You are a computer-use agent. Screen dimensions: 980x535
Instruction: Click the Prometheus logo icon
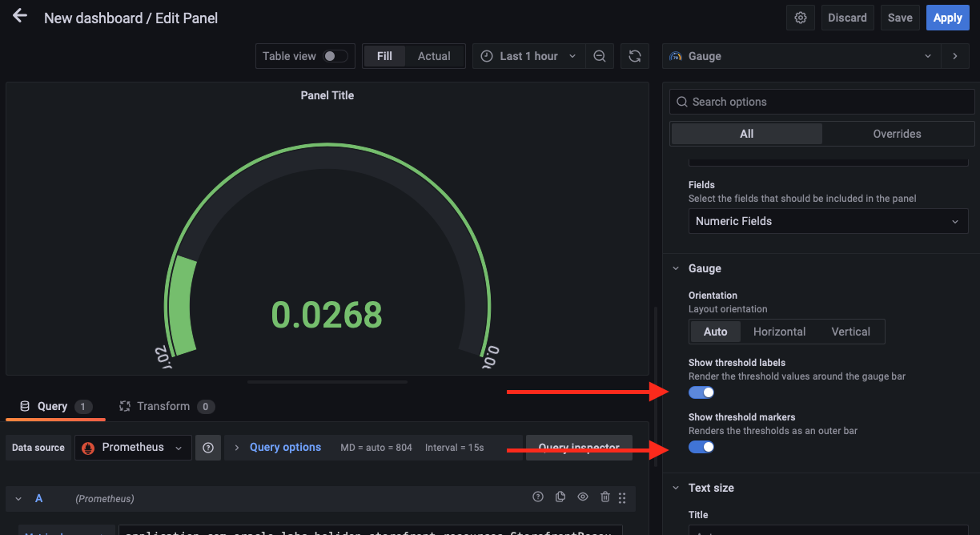point(88,448)
